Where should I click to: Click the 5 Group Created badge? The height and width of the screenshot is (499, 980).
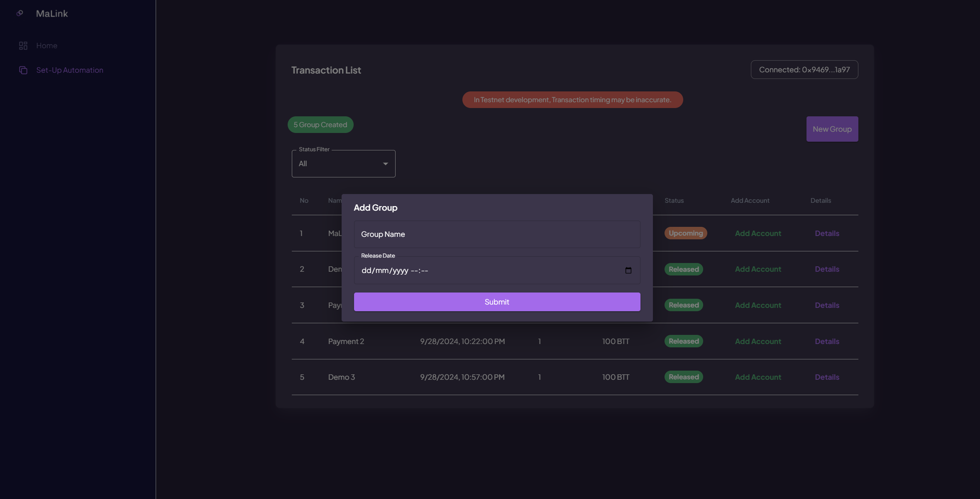click(x=320, y=125)
